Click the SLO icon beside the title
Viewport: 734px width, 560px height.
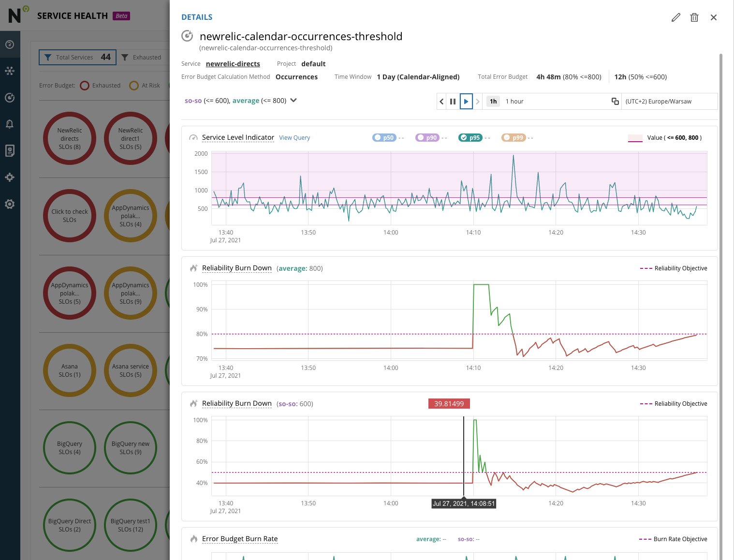click(187, 36)
